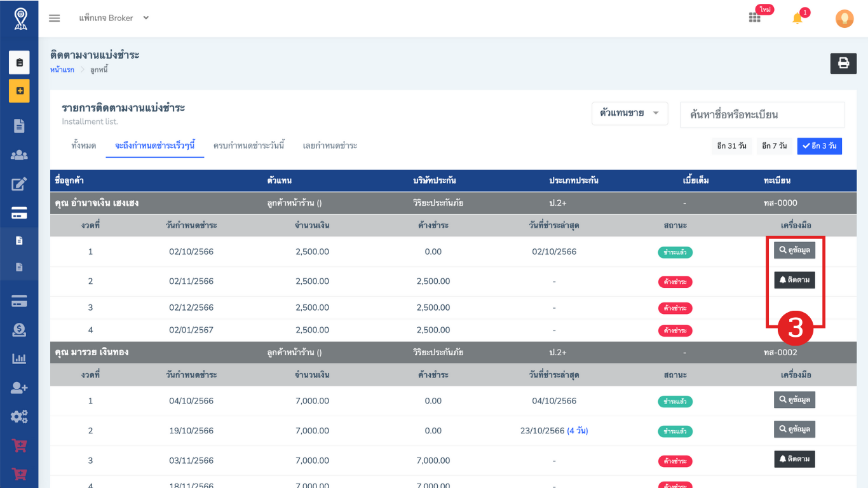Click ดูข้อมูล for the 19/10/2566 installment
The image size is (868, 488).
tap(794, 430)
